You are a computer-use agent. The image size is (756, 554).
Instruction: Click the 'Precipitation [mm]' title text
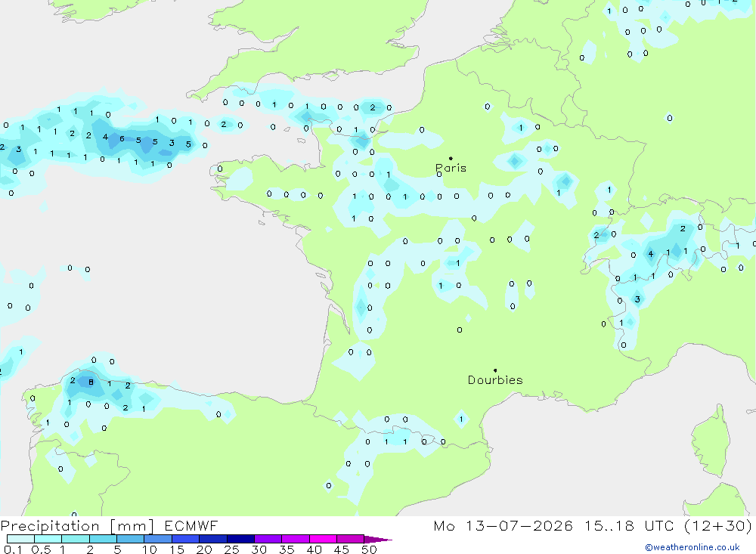(x=77, y=526)
